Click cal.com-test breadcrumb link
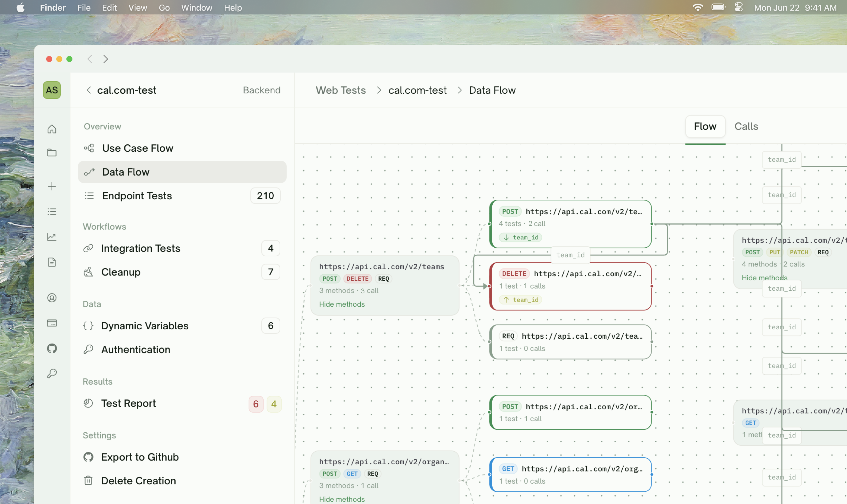 pos(417,90)
